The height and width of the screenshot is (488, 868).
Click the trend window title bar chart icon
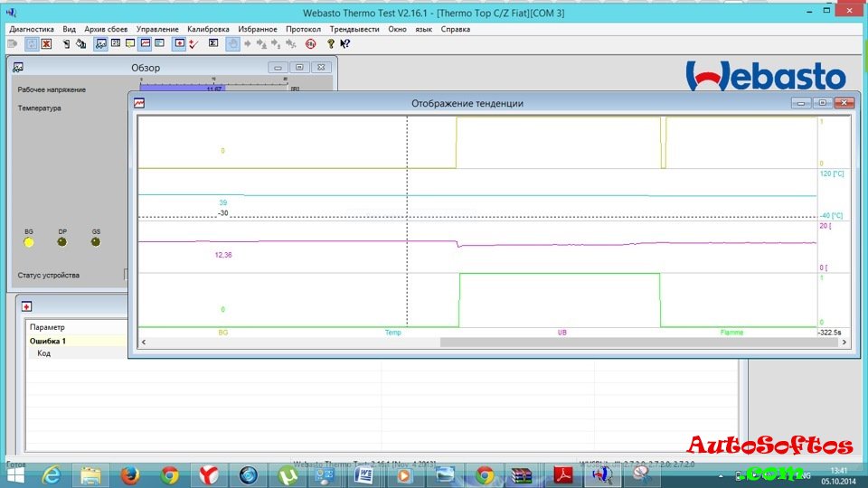click(139, 103)
